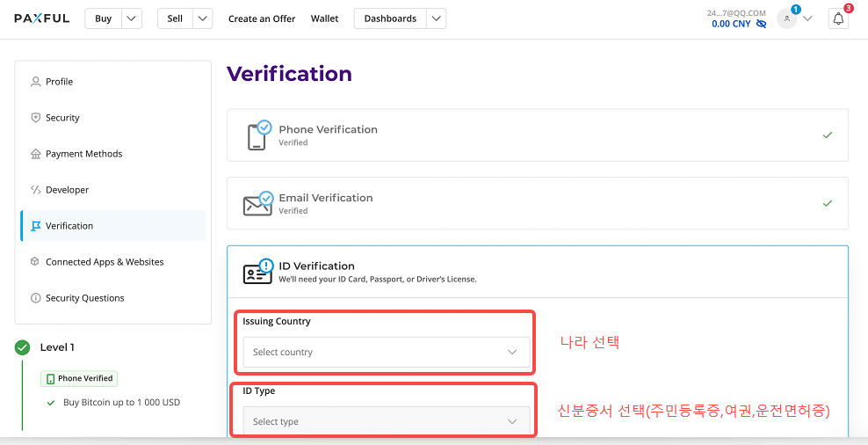Go to Payment Methods in sidebar
The height and width of the screenshot is (445, 868).
point(83,154)
